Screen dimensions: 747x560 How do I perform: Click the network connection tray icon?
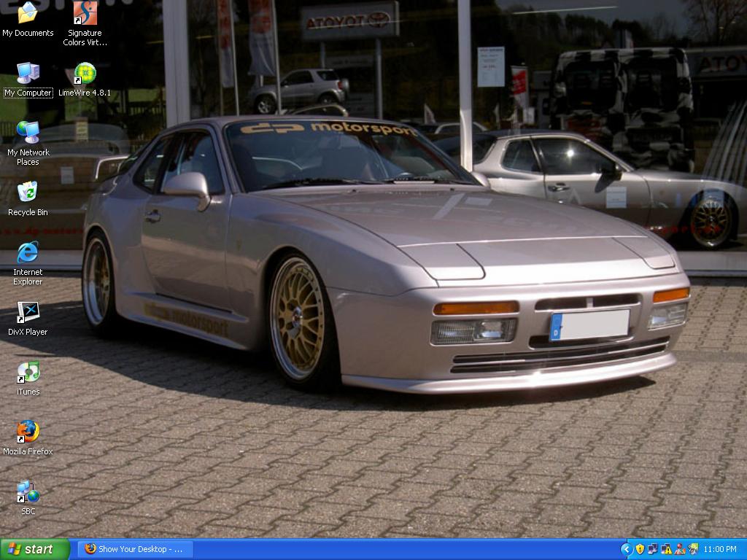(653, 549)
